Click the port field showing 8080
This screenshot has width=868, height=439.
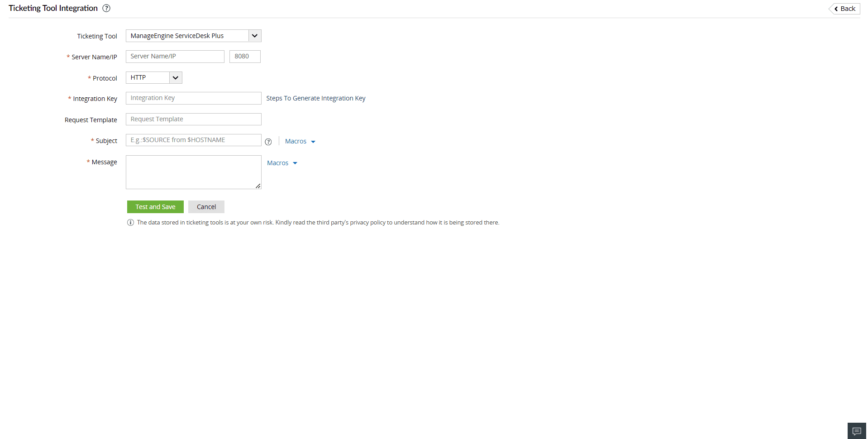(x=245, y=56)
